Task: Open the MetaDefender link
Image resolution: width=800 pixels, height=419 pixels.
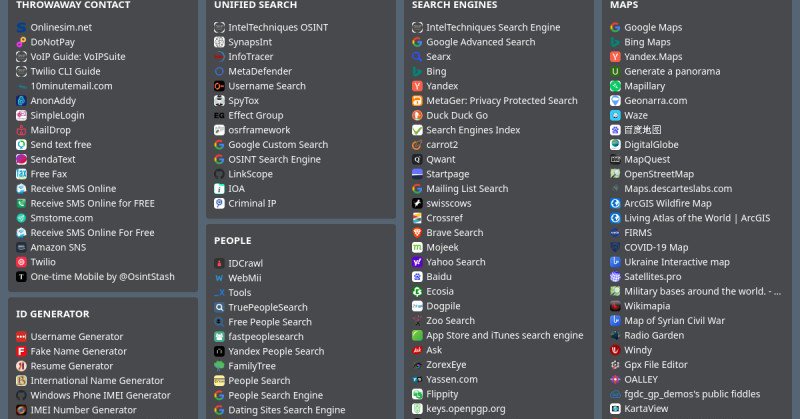Action: click(x=260, y=71)
